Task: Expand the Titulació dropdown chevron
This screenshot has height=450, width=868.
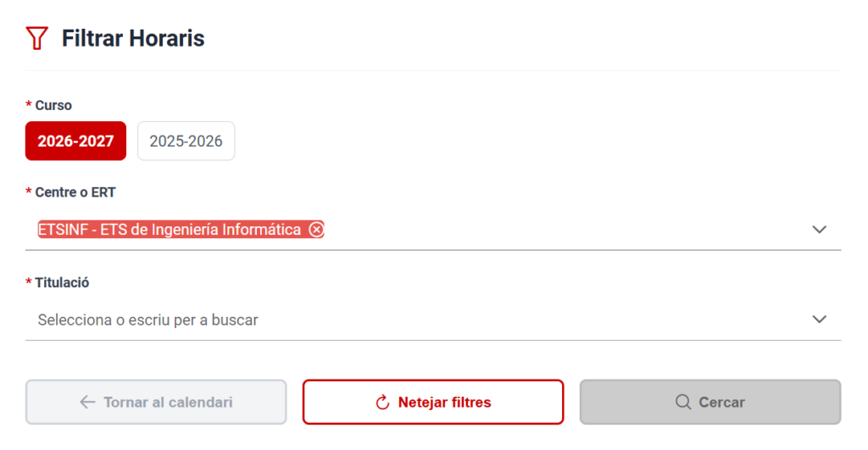Action: (x=820, y=319)
